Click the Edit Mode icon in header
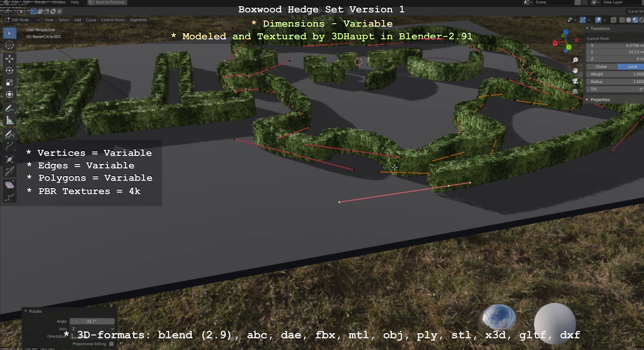The width and height of the screenshot is (644, 350). 7,20
